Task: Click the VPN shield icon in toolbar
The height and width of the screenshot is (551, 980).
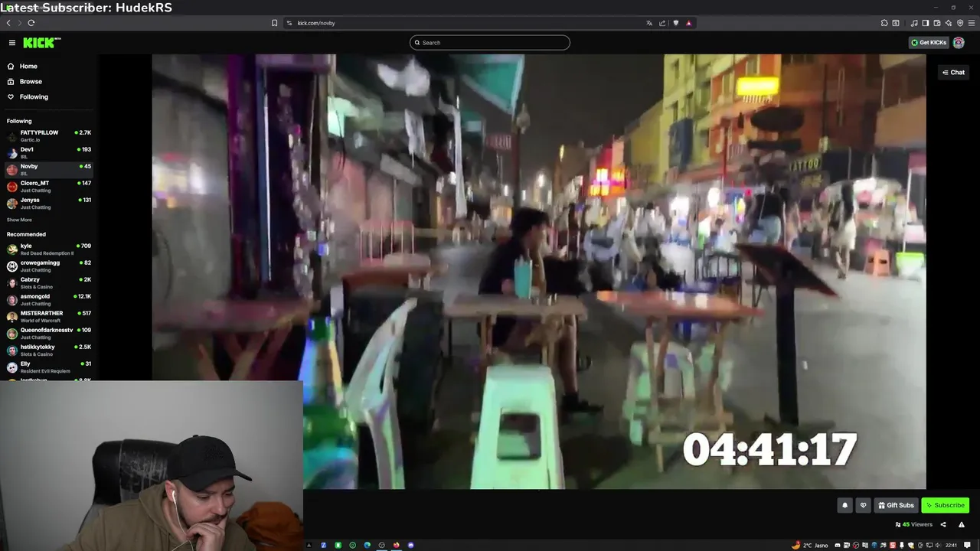Action: [x=960, y=23]
